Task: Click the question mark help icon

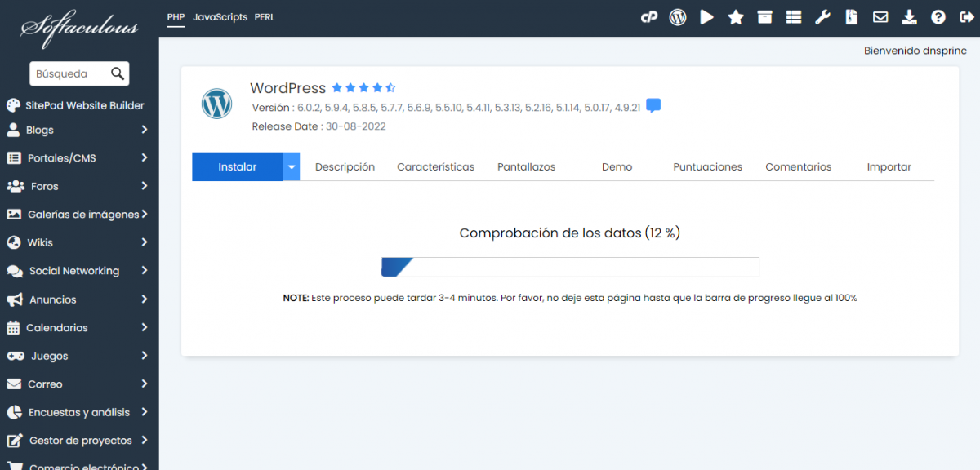Action: 938,17
